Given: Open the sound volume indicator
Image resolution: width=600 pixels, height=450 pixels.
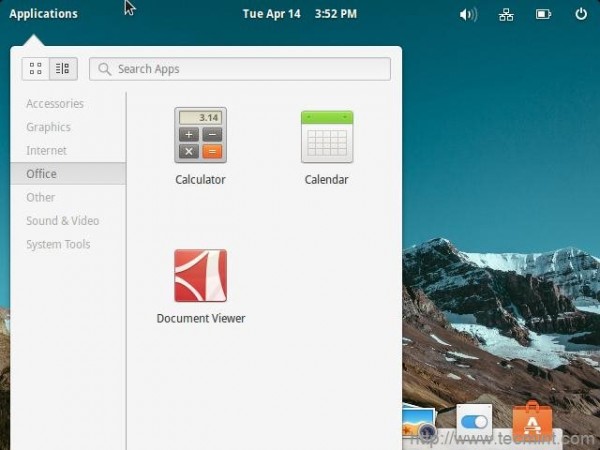Looking at the screenshot, I should click(x=468, y=15).
